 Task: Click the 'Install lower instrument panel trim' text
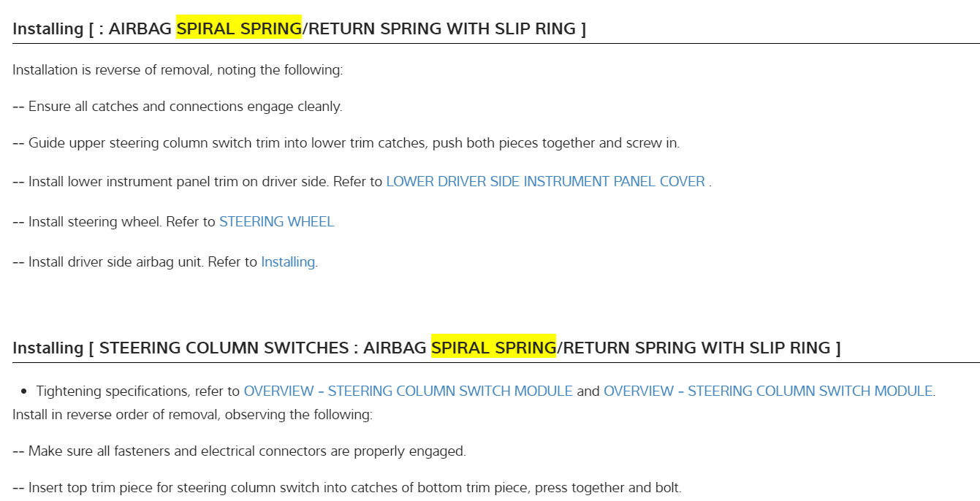point(178,181)
